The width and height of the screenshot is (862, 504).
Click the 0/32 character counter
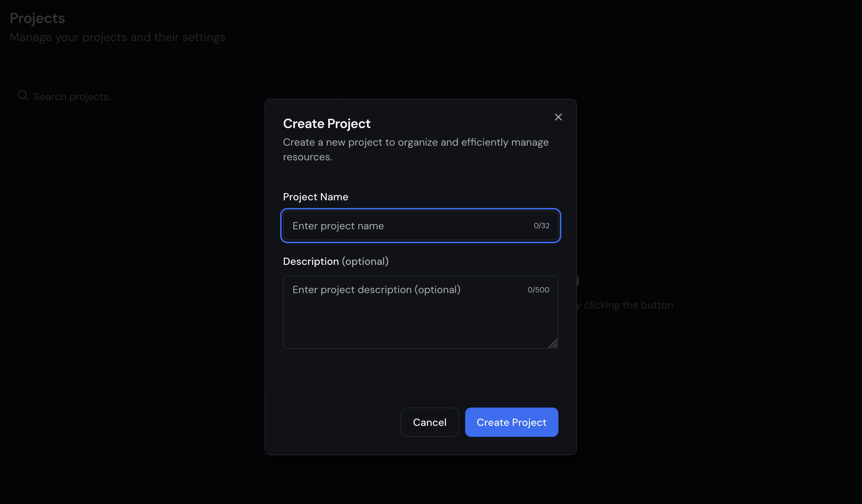[x=542, y=226]
